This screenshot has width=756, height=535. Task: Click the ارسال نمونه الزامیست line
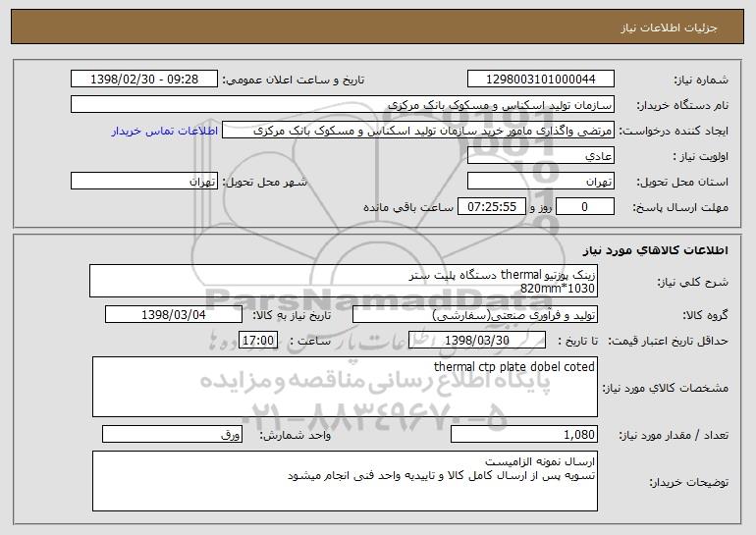(540, 461)
